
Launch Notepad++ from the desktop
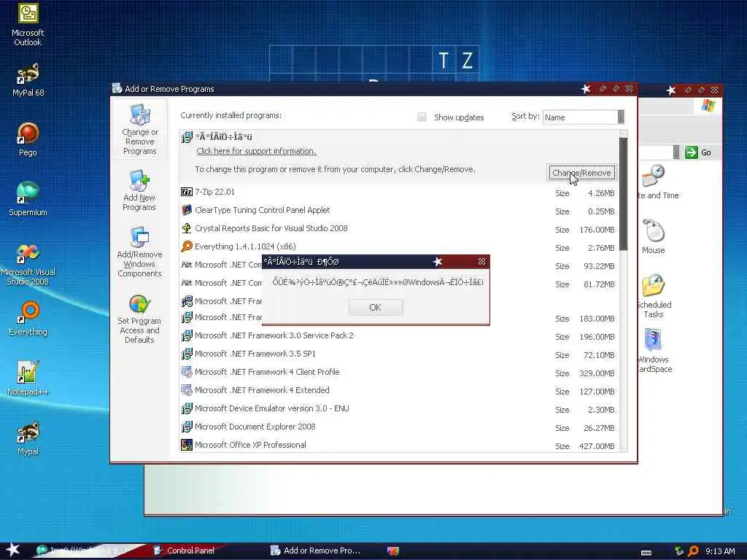pyautogui.click(x=28, y=378)
